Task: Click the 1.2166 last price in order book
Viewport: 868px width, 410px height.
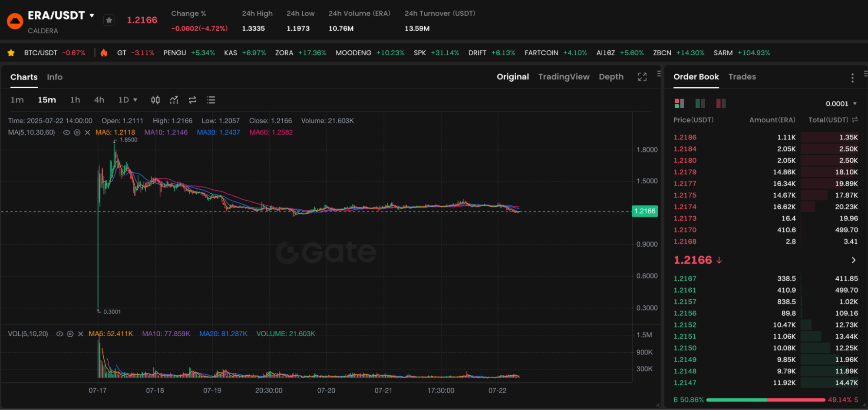Action: coord(693,260)
